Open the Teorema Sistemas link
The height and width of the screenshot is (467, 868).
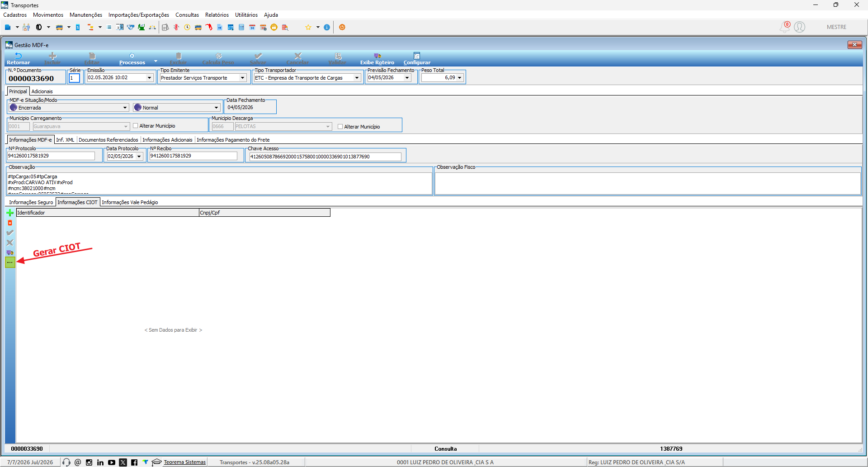pos(184,462)
